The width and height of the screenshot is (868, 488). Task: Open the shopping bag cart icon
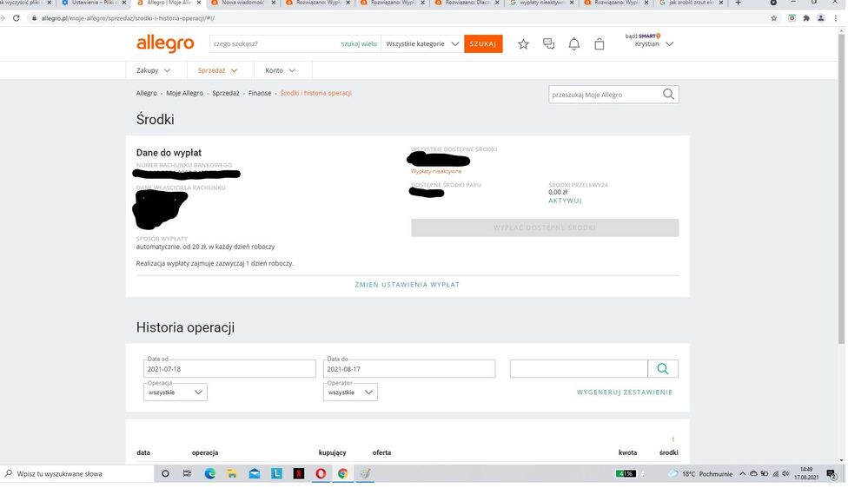pos(599,44)
